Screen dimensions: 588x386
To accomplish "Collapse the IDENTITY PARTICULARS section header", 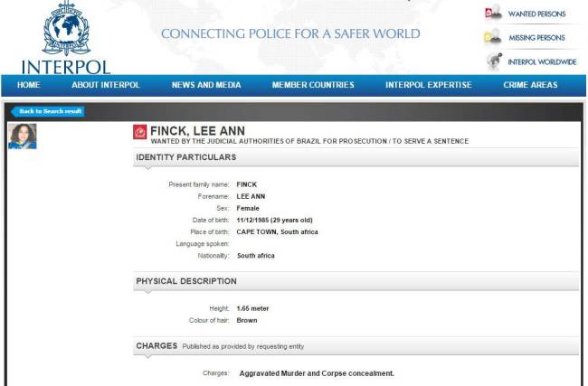I will click(x=356, y=157).
